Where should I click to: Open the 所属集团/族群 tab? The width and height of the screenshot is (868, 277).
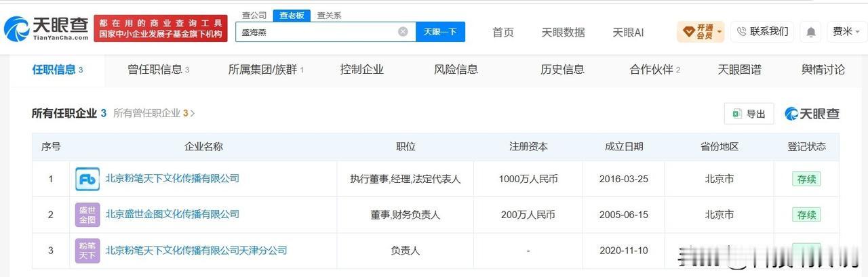pyautogui.click(x=266, y=70)
